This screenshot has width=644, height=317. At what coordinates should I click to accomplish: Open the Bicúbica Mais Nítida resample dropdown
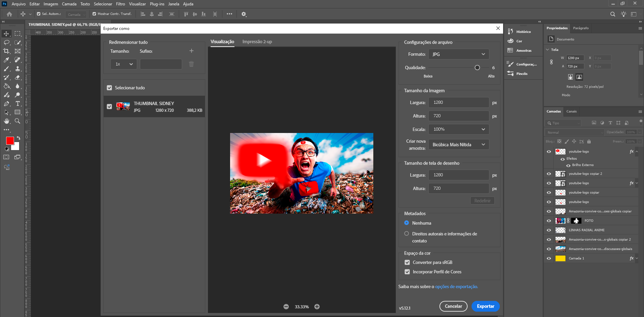click(459, 144)
